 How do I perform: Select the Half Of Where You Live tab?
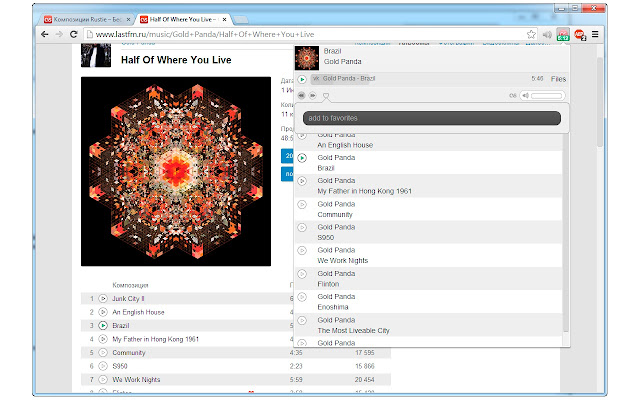point(181,19)
